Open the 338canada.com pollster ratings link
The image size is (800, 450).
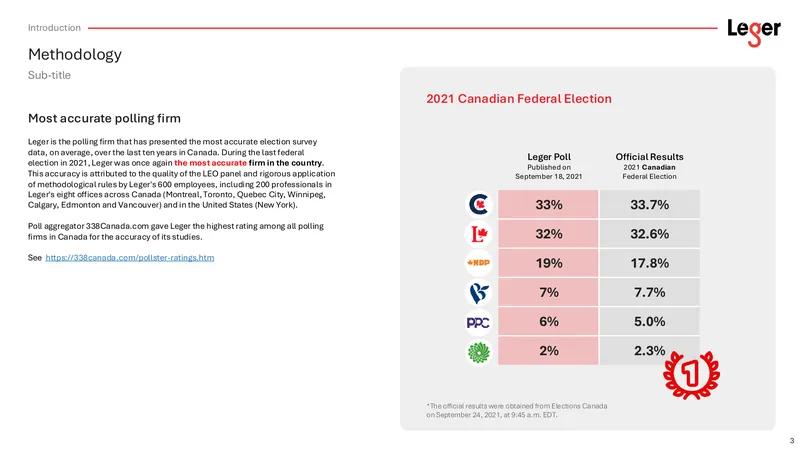(130, 258)
